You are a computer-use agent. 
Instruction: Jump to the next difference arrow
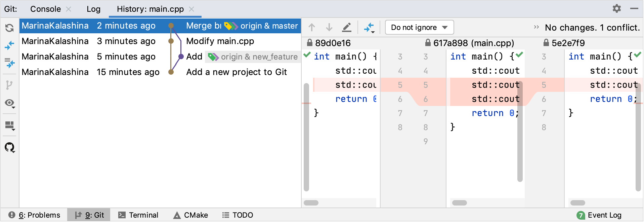(x=329, y=27)
